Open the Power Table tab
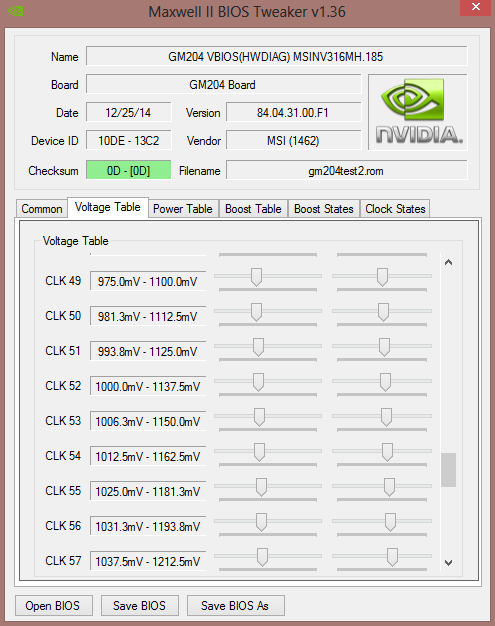Image resolution: width=495 pixels, height=626 pixels. [183, 209]
